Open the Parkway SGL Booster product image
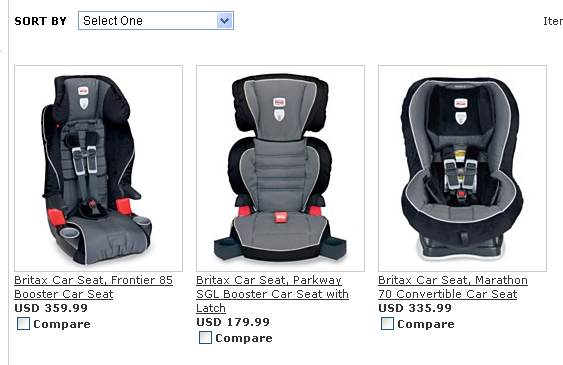This screenshot has width=563, height=365. point(280,168)
